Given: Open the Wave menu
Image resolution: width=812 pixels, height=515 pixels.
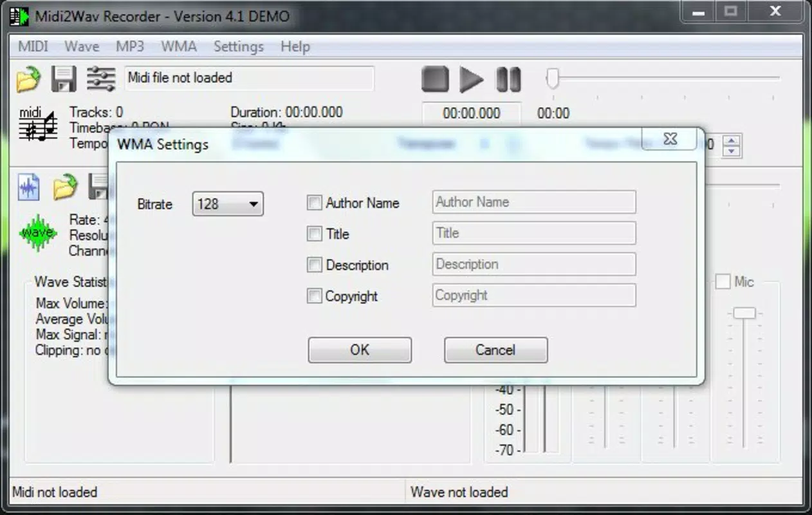Looking at the screenshot, I should coord(82,46).
